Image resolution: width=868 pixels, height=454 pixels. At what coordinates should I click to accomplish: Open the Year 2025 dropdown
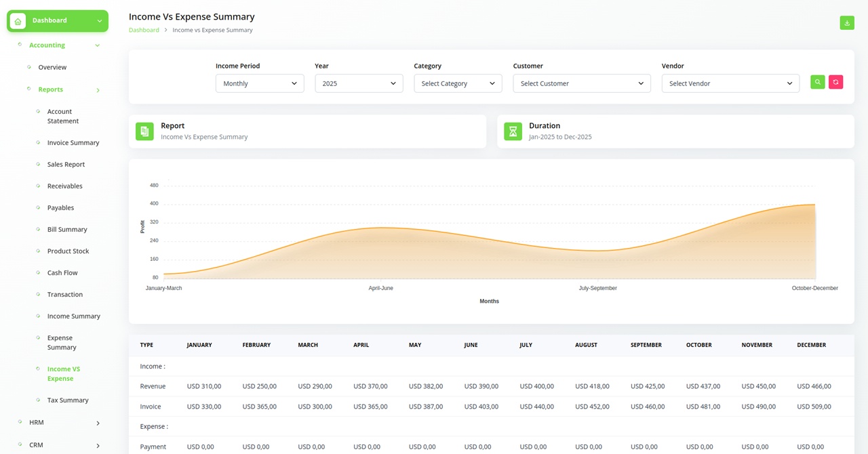(359, 83)
